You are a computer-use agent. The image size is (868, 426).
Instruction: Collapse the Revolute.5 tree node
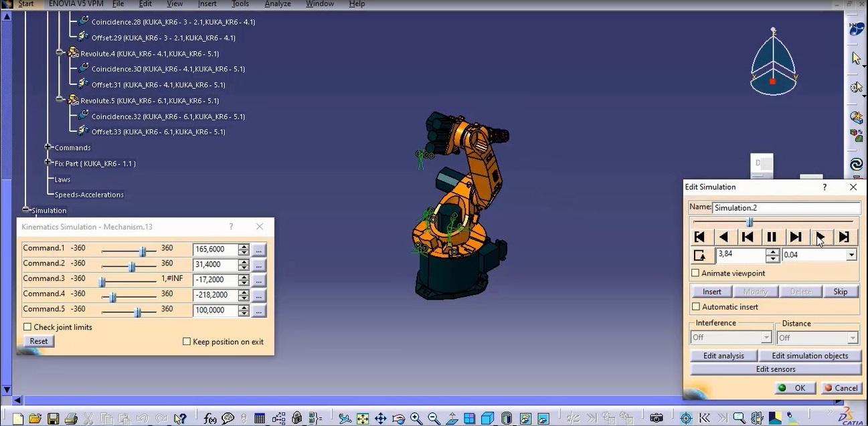59,100
